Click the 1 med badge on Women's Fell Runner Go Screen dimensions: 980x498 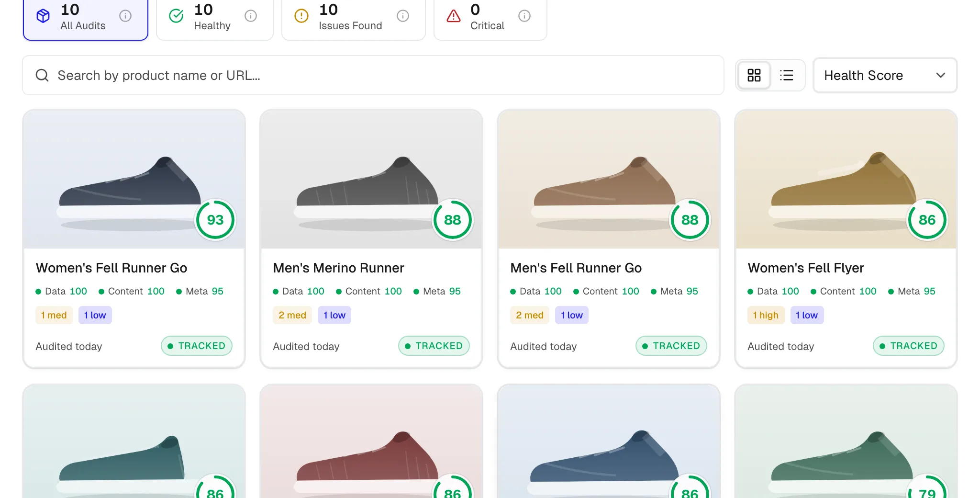54,315
